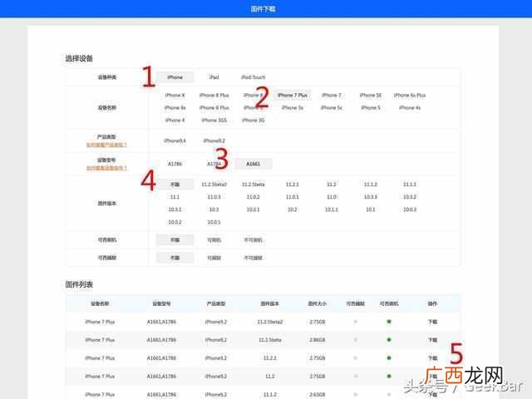Filter firmware version 11.0.1
The width and height of the screenshot is (532, 399).
coord(293,197)
